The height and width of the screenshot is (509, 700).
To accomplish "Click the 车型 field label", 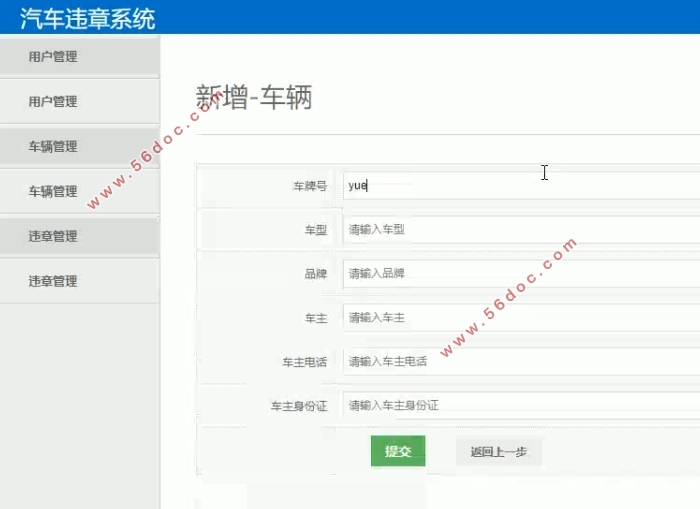I will [x=316, y=230].
